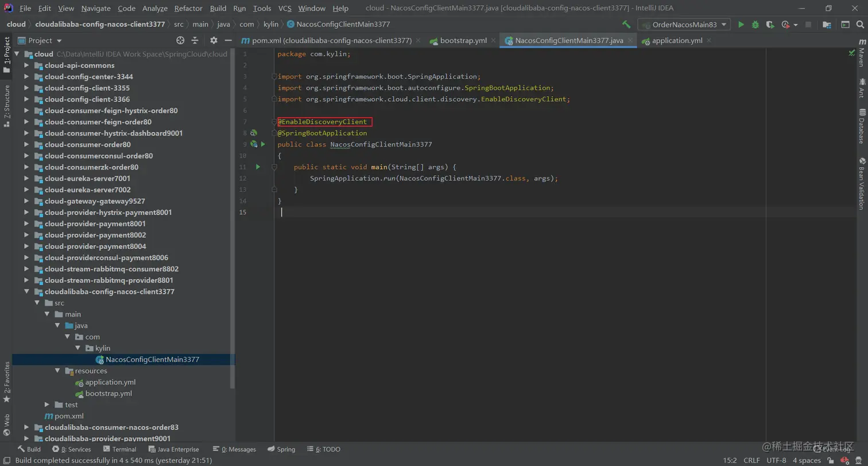Open Ant tool window on right stripe

click(x=861, y=88)
